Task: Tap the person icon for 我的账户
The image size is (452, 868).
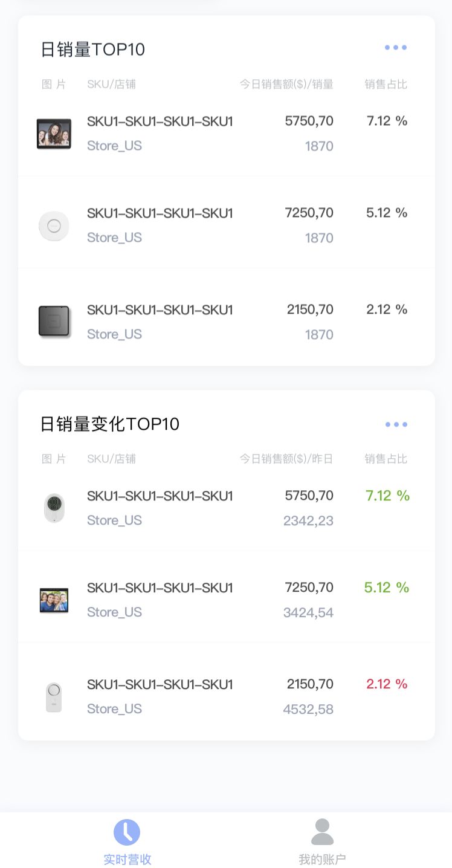Action: [322, 832]
